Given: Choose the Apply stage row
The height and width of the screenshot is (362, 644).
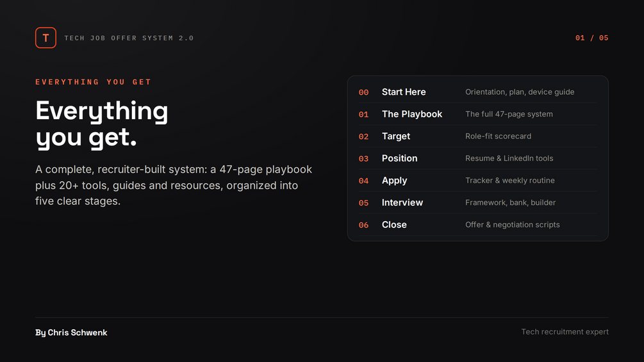Looking at the screenshot, I should 477,181.
